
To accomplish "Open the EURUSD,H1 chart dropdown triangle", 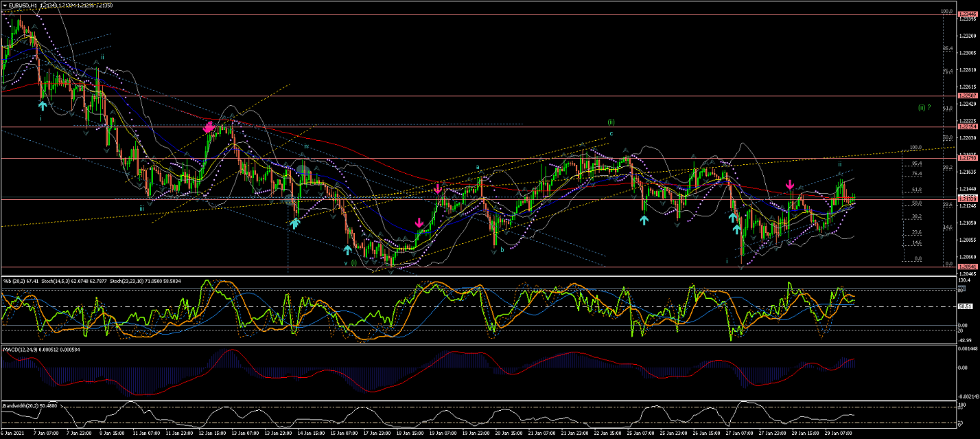I will click(5, 5).
